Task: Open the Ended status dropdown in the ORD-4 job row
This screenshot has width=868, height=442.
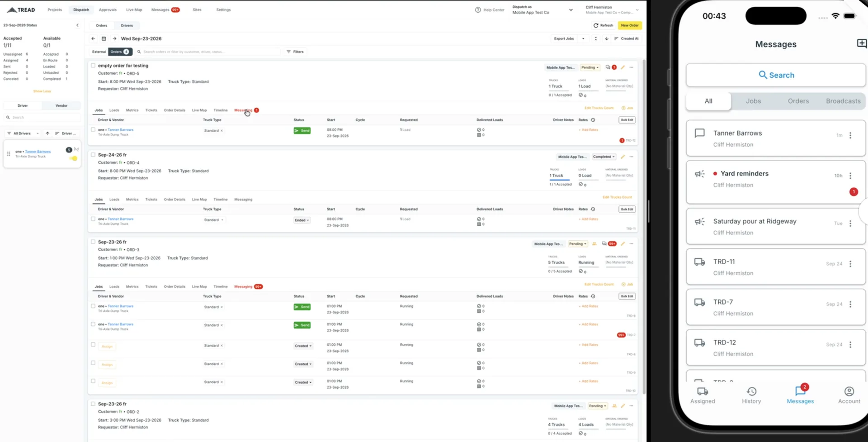Action: point(302,220)
